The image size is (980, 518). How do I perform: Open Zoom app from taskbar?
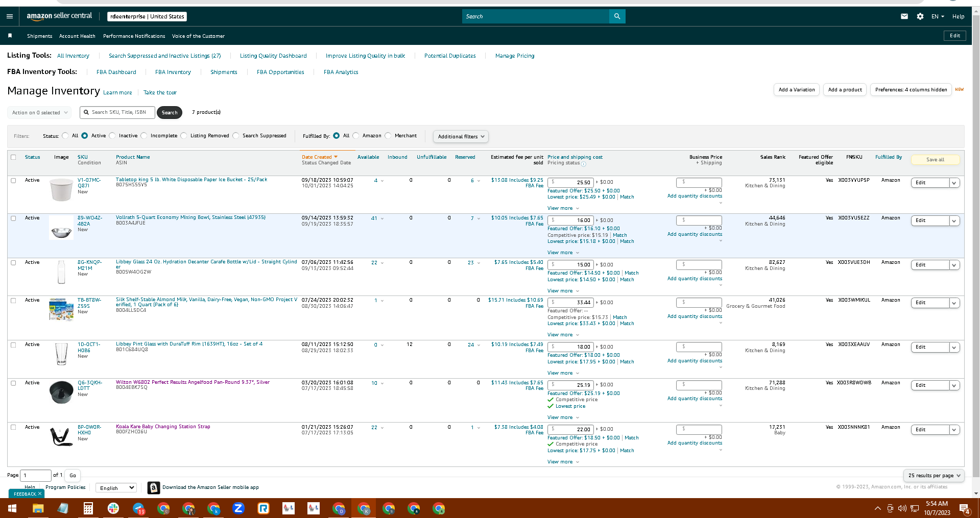[x=238, y=508]
